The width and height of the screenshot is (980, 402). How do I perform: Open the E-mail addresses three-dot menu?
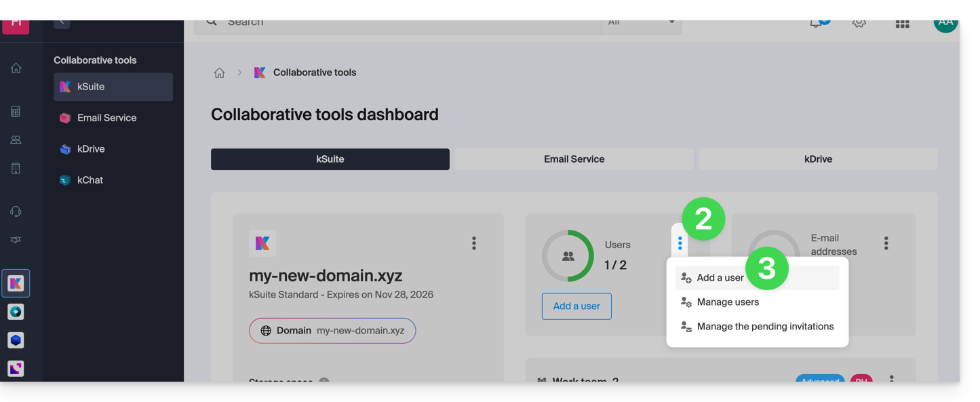point(886,243)
